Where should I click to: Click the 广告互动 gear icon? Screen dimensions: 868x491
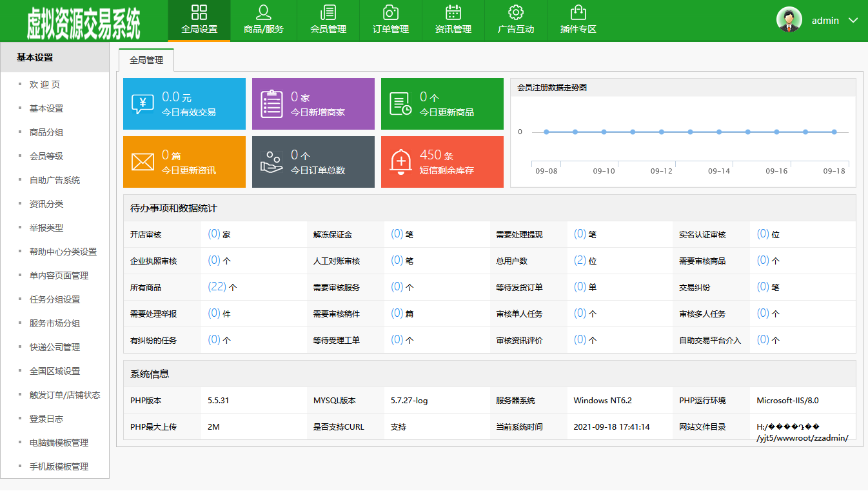pos(516,12)
